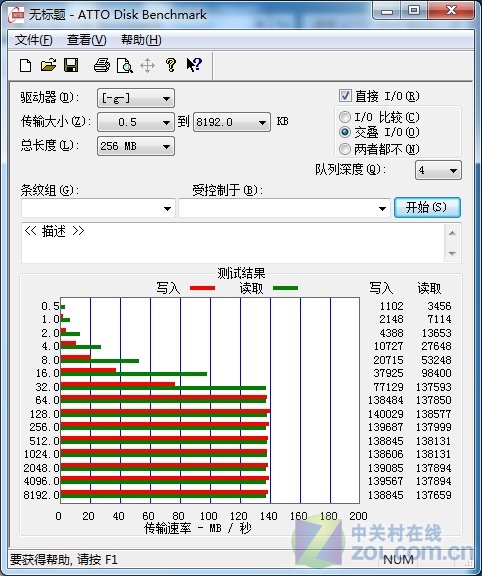
Task: Click the New document toolbar icon
Action: pos(25,66)
